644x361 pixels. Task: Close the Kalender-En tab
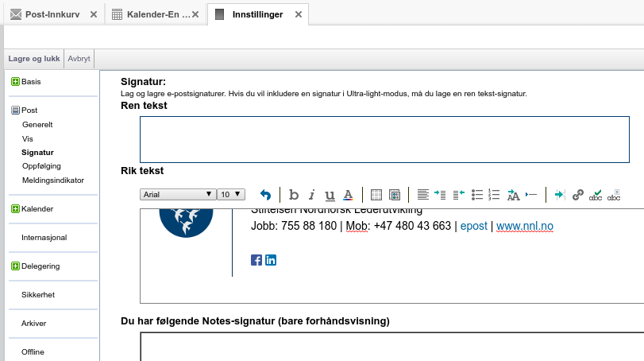coord(195,14)
